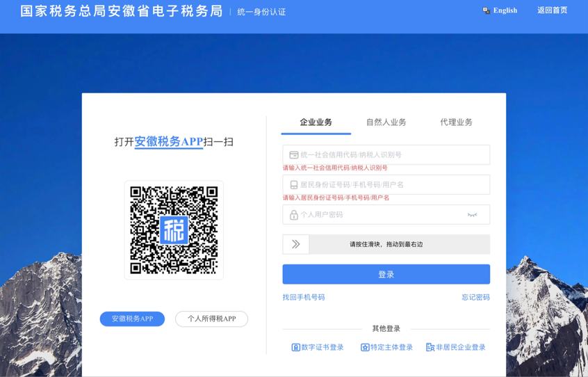Focus the 统一社会信用代码/纳税人识别号 field

click(386, 154)
